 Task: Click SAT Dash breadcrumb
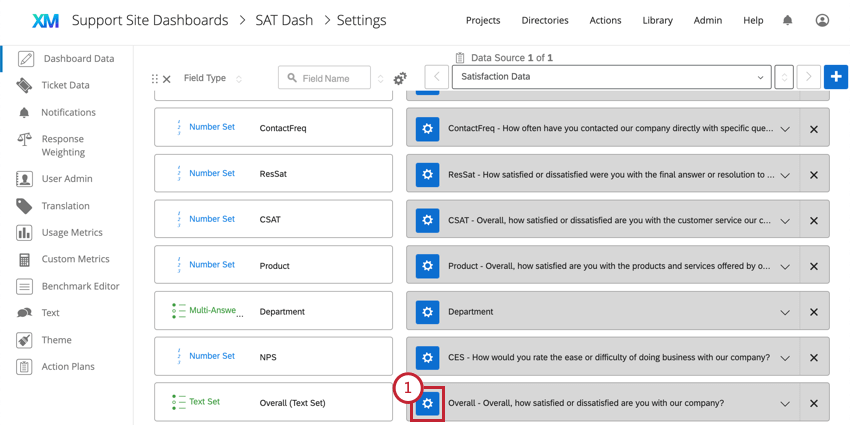284,21
